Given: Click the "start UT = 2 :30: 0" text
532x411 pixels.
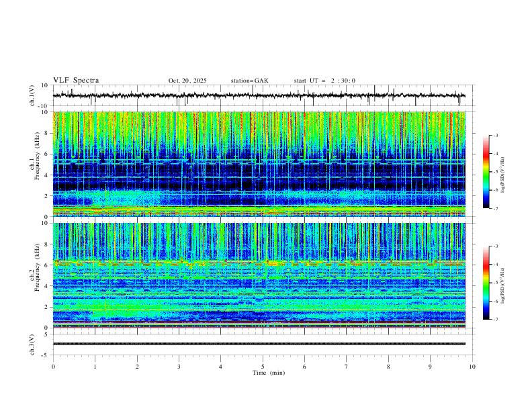Looking at the screenshot, I should [324, 81].
